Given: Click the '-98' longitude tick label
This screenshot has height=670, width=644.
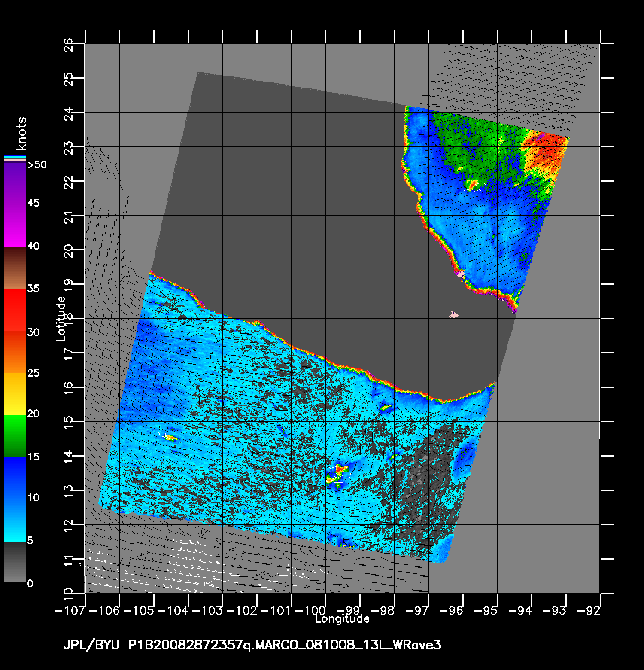Looking at the screenshot, I should click(x=383, y=610).
